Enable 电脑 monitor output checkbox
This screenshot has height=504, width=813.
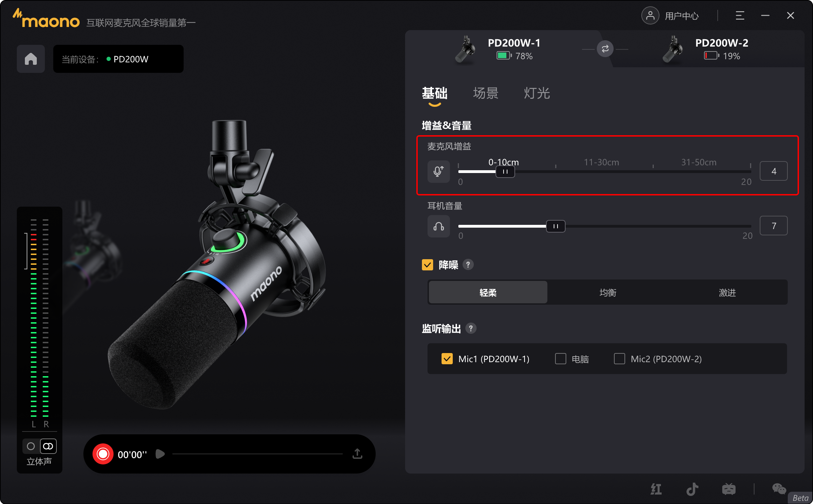click(560, 359)
